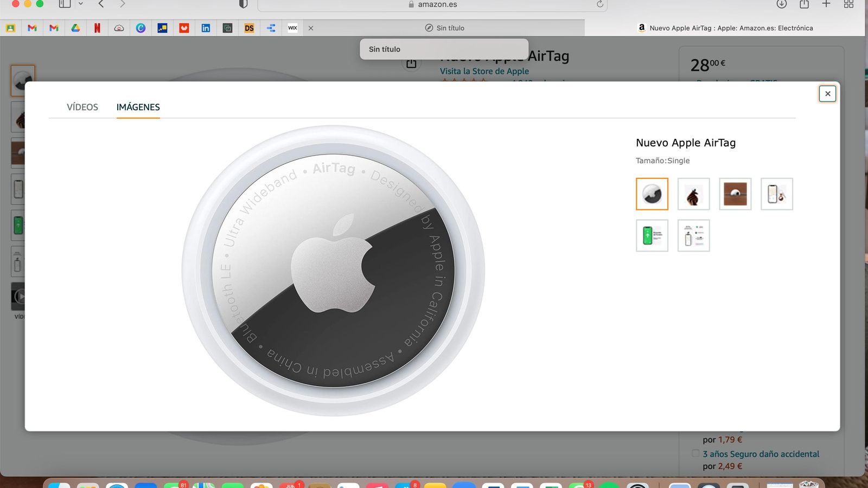Open the Downloads list
Viewport: 868px width, 488px height.
point(781,4)
